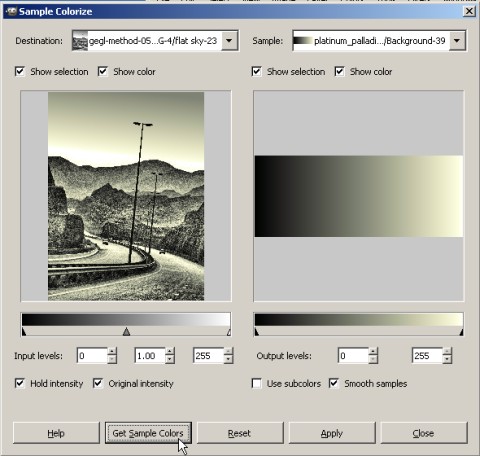Click the Reset button
The height and width of the screenshot is (456, 480).
(240, 433)
